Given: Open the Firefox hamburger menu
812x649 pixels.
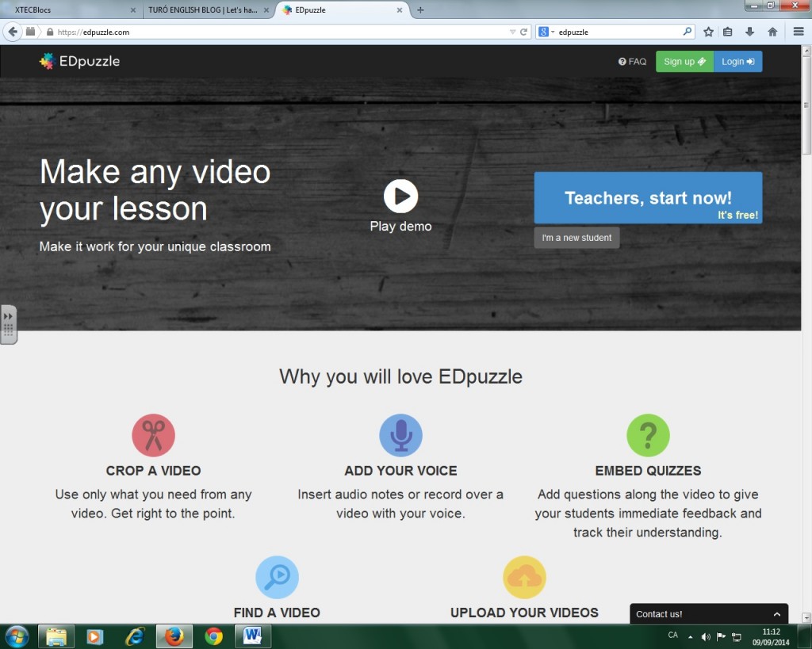Looking at the screenshot, I should click(799, 32).
